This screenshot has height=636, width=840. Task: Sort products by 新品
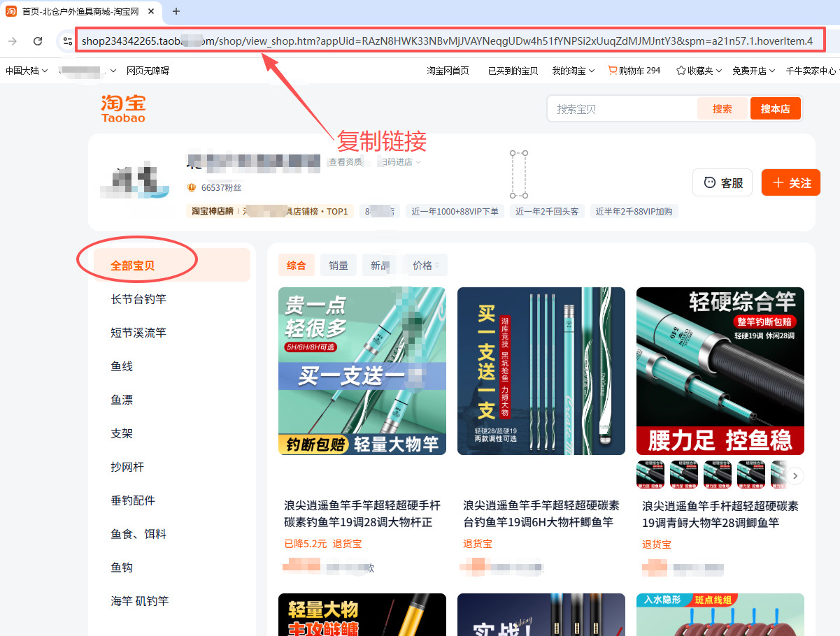tap(380, 266)
